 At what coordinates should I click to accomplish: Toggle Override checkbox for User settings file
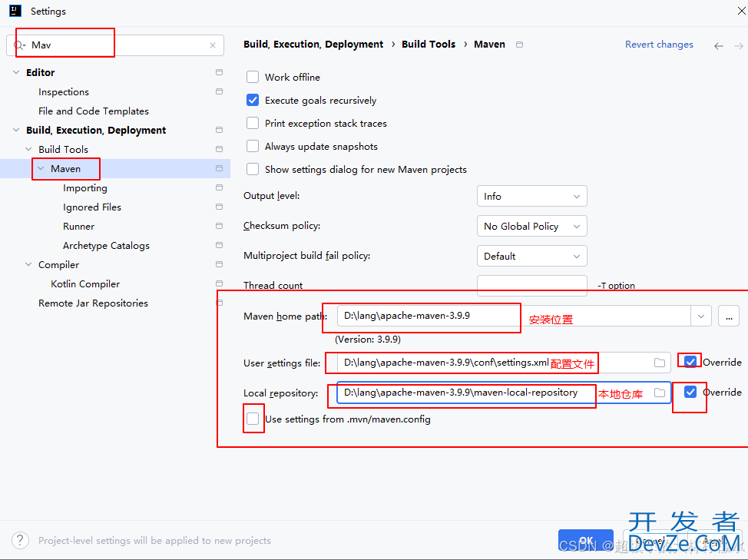690,362
